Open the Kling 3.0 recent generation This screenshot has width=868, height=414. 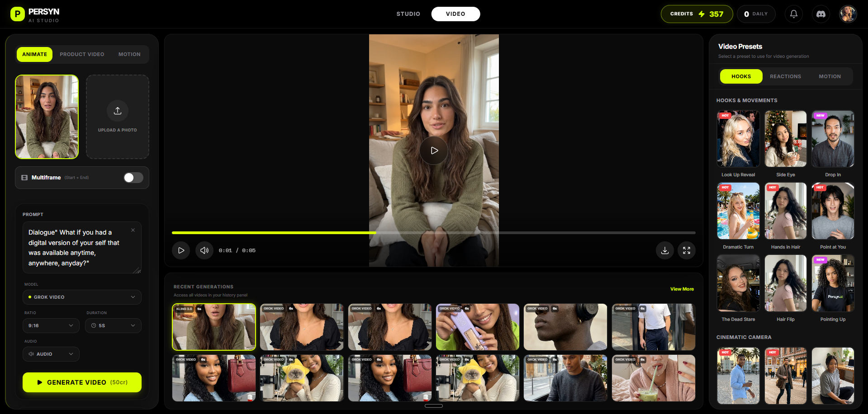coord(214,327)
